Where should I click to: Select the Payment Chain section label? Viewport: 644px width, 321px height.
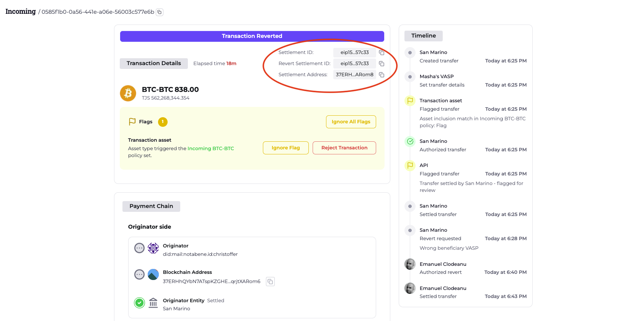(151, 206)
